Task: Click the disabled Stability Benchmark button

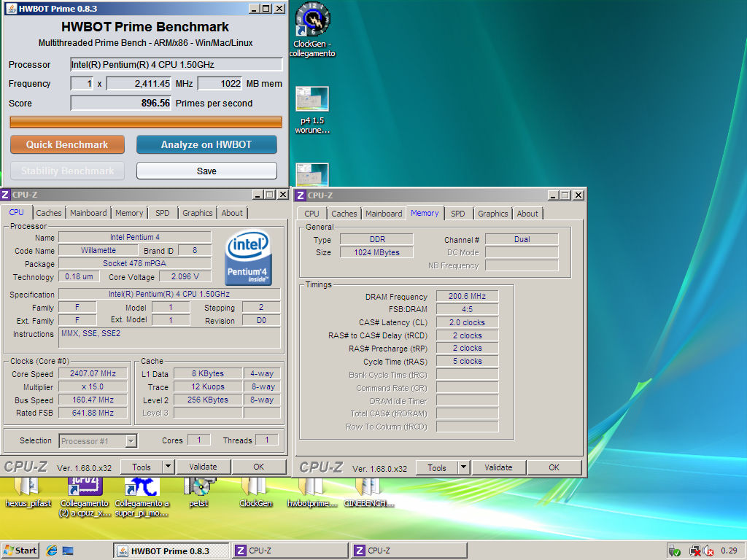Action: pyautogui.click(x=67, y=171)
